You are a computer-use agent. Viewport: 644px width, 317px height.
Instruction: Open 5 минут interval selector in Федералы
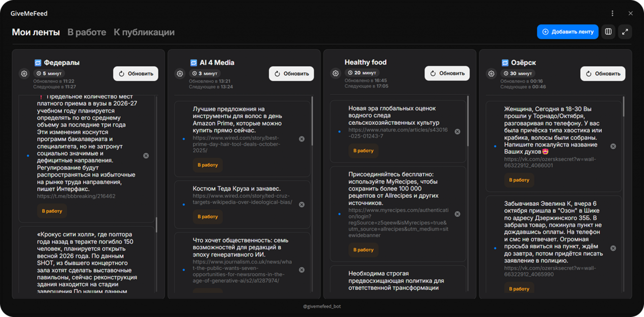[x=49, y=73]
